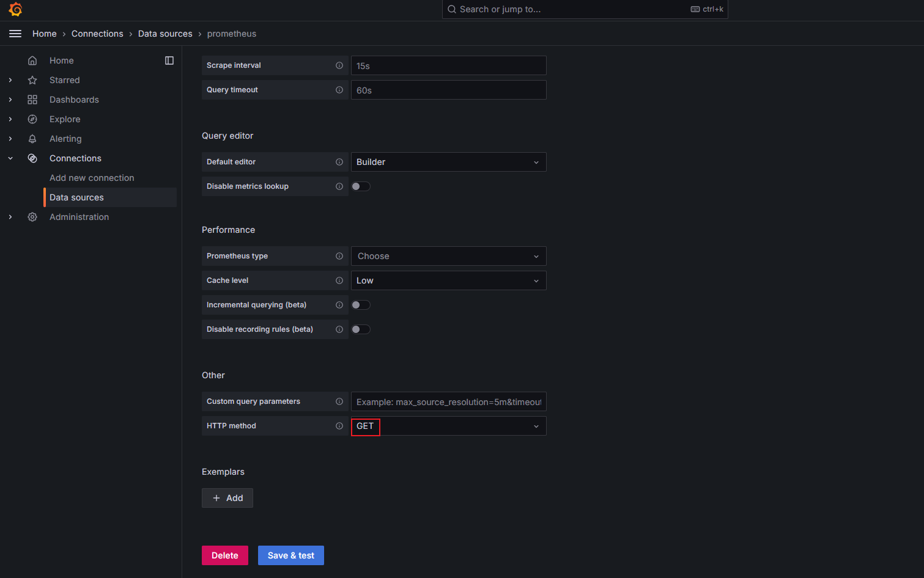The width and height of the screenshot is (924, 578).
Task: Click the Grafana logo icon
Action: [15, 9]
